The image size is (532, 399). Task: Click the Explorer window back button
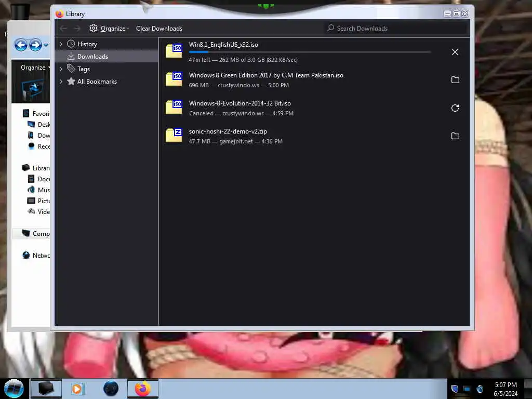[x=21, y=45]
